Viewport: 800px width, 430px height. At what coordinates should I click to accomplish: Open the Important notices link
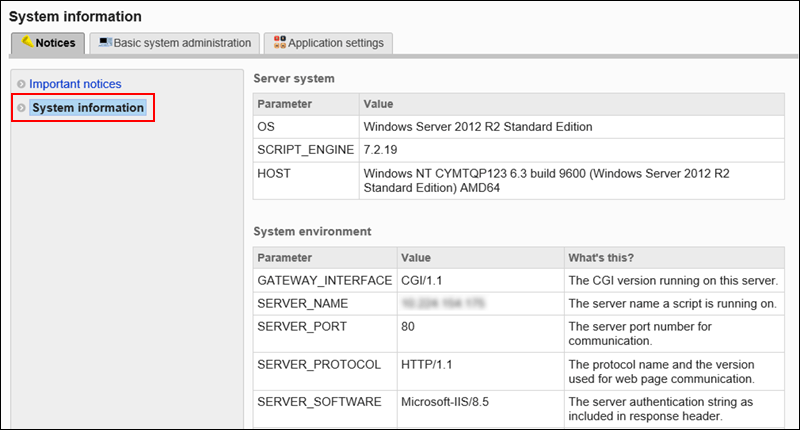(75, 84)
